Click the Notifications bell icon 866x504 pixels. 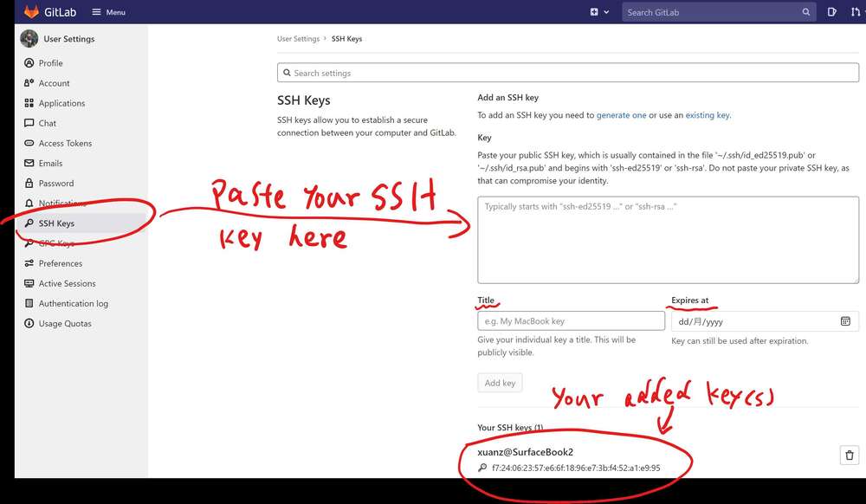tap(29, 204)
